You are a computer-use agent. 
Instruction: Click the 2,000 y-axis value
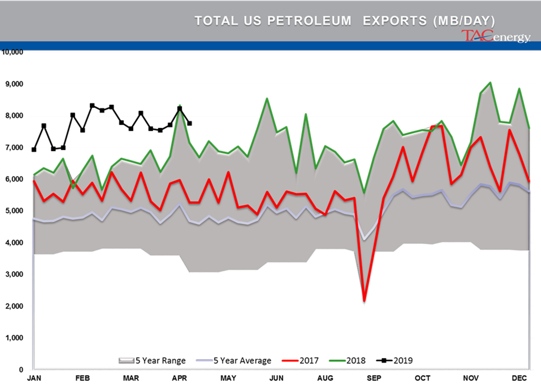[14, 306]
